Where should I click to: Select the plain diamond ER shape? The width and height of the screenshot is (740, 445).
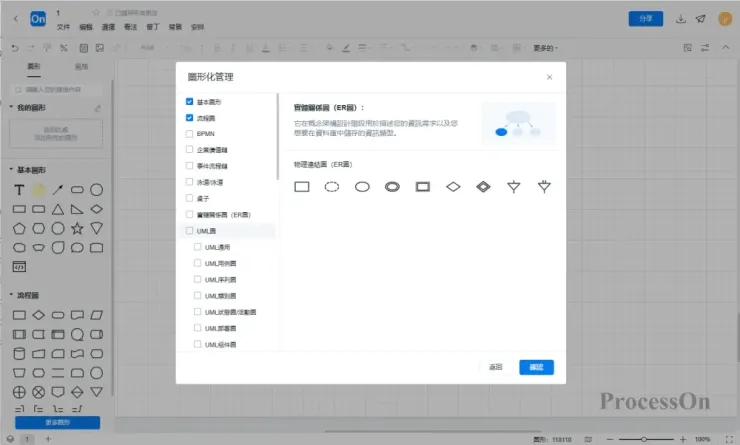[453, 187]
